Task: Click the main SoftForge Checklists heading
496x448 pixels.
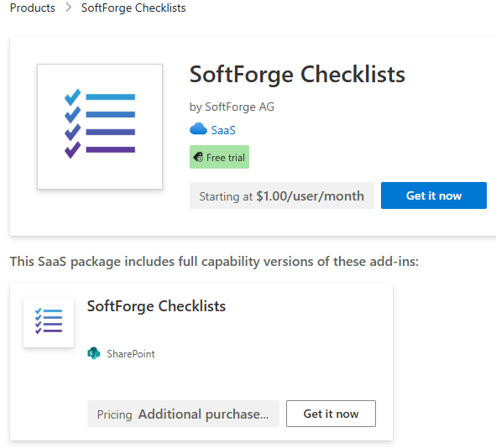Action: 297,75
